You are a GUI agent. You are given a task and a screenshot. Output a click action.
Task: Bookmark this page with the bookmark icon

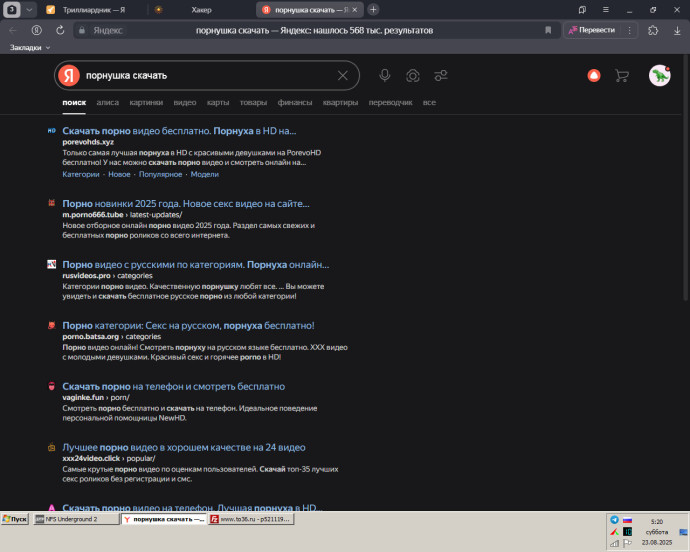pos(548,30)
